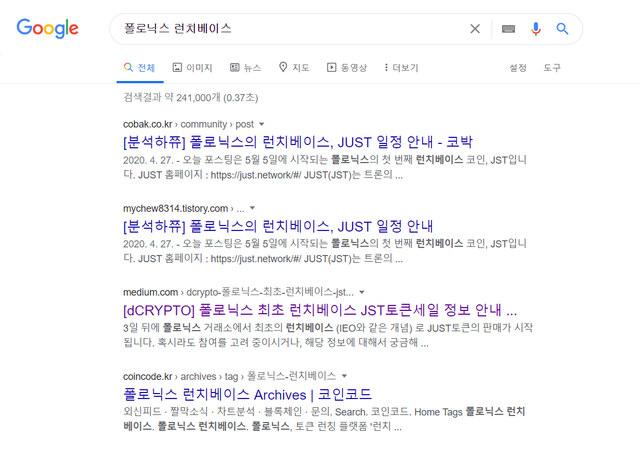Viewport: 640px width, 449px height.
Task: Submit search with the magnifier icon
Action: coord(562,29)
